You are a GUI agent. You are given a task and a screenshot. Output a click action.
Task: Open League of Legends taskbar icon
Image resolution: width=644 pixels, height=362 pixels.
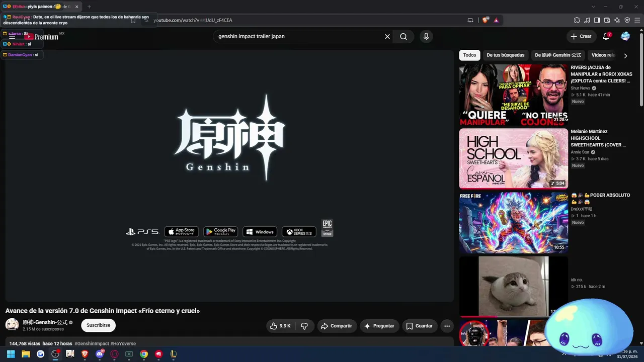pyautogui.click(x=174, y=354)
